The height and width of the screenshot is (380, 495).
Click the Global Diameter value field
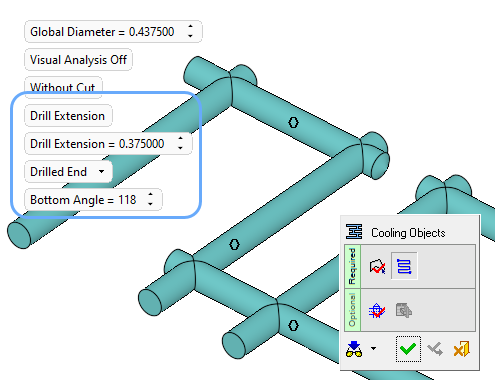[x=113, y=32]
